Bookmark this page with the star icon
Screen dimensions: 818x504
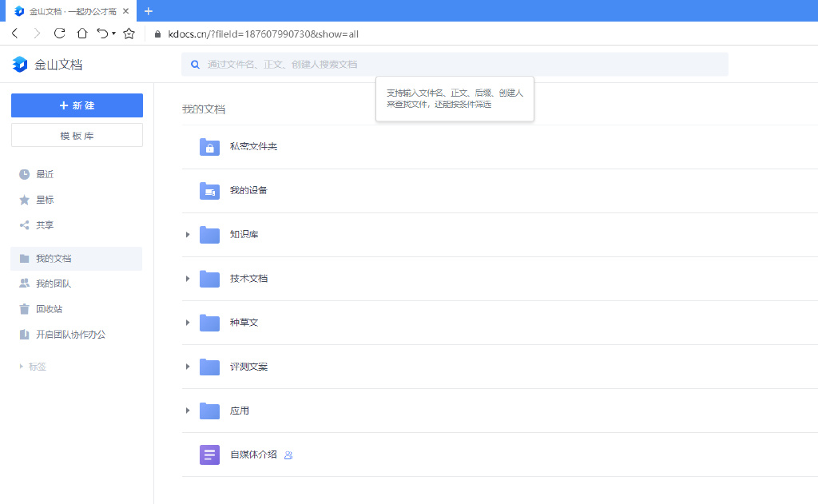129,34
